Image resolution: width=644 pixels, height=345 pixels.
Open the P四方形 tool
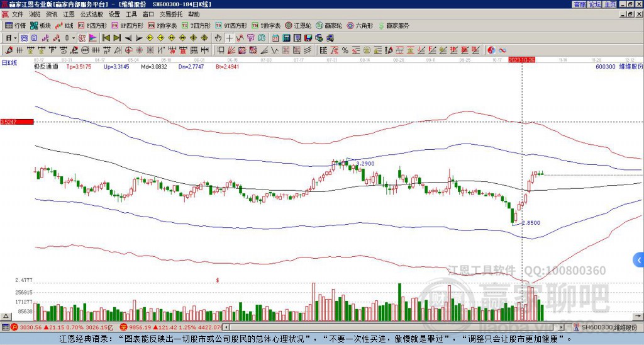coord(92,25)
